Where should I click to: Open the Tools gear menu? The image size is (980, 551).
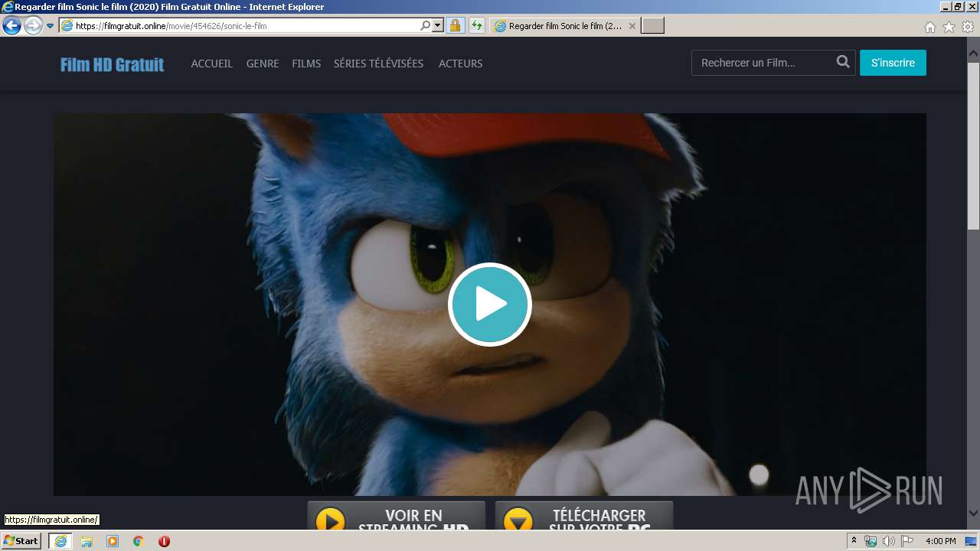pyautogui.click(x=968, y=27)
